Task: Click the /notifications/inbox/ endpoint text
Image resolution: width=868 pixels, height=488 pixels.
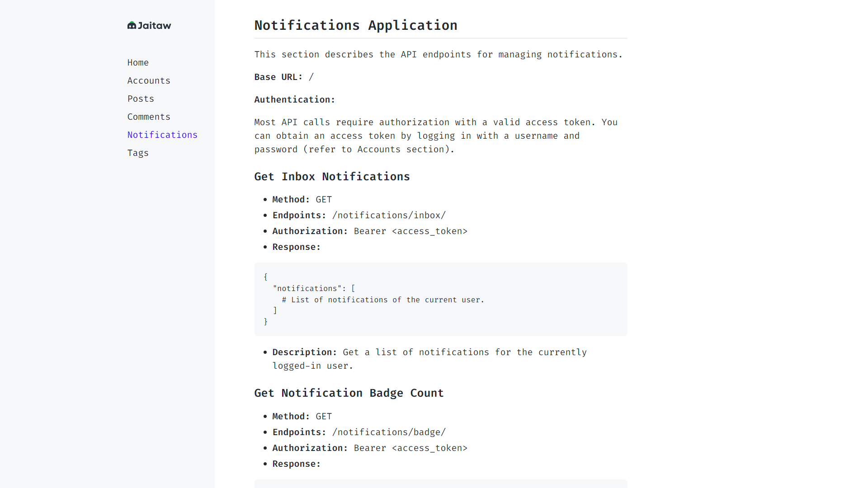Action: [389, 216]
